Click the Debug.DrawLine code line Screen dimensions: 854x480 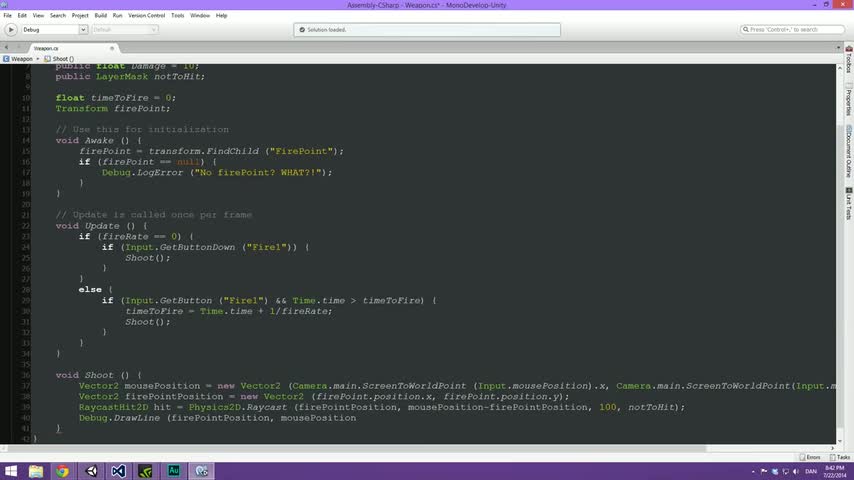point(217,418)
